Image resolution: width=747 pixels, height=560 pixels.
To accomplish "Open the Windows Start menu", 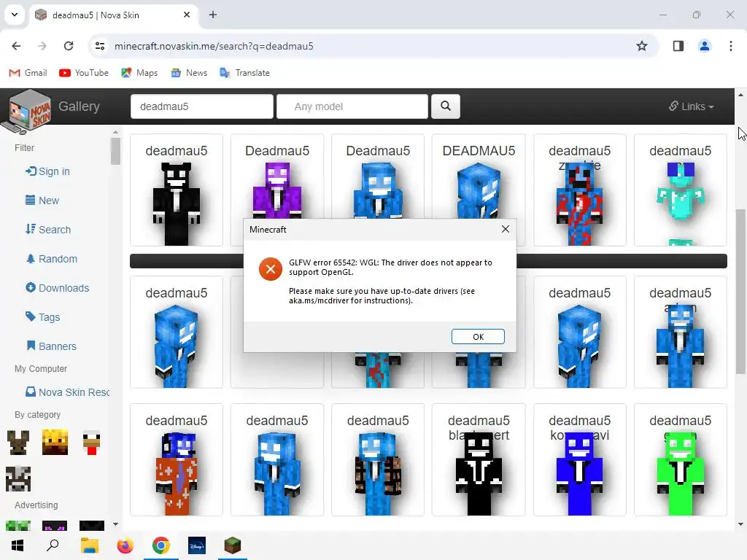I will point(18,545).
